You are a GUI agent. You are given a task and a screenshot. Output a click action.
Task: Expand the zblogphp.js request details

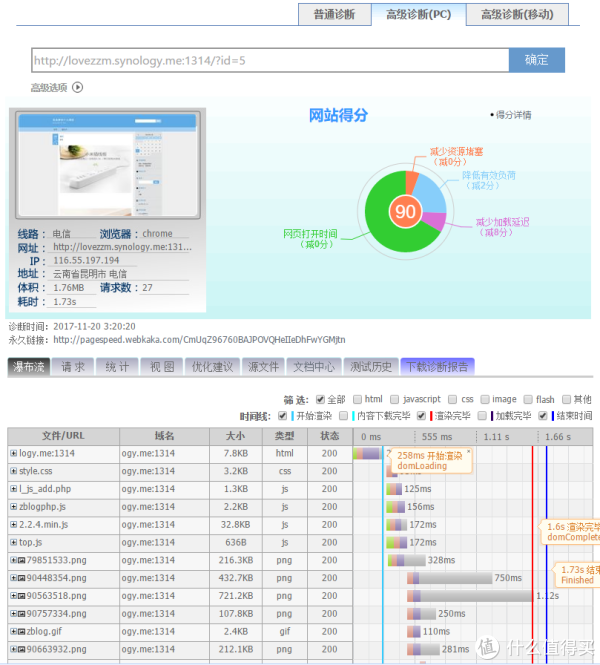[x=13, y=506]
